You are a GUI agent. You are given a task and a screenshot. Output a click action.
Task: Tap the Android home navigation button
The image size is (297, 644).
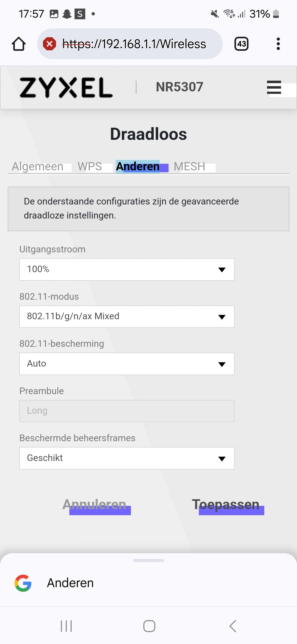click(149, 626)
